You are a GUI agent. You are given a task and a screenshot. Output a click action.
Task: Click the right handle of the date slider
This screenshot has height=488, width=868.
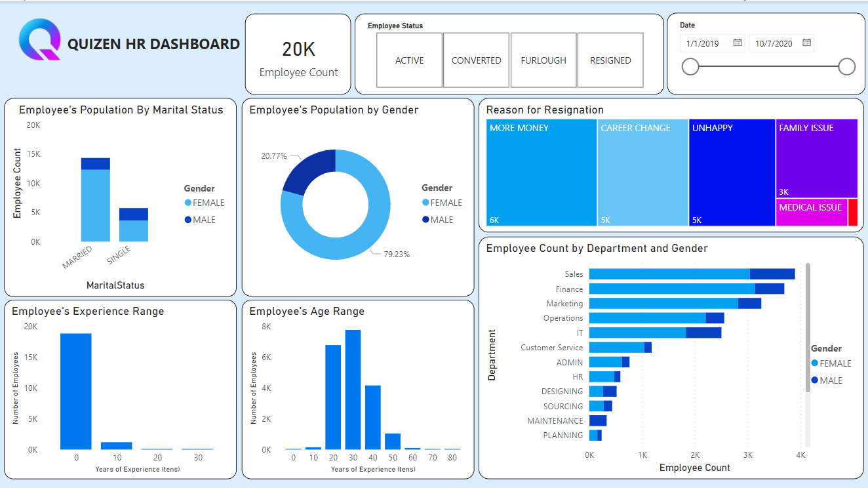point(846,67)
